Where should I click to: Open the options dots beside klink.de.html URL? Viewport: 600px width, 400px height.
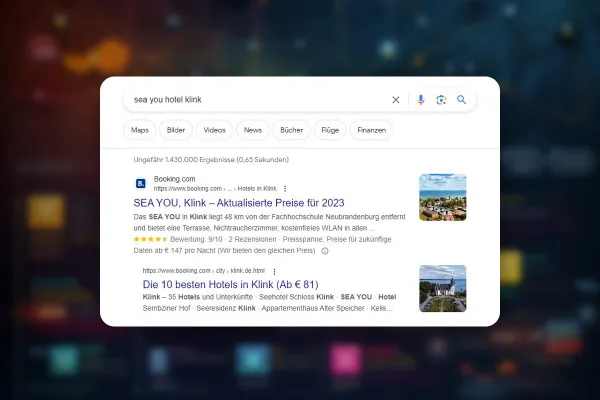click(x=274, y=271)
